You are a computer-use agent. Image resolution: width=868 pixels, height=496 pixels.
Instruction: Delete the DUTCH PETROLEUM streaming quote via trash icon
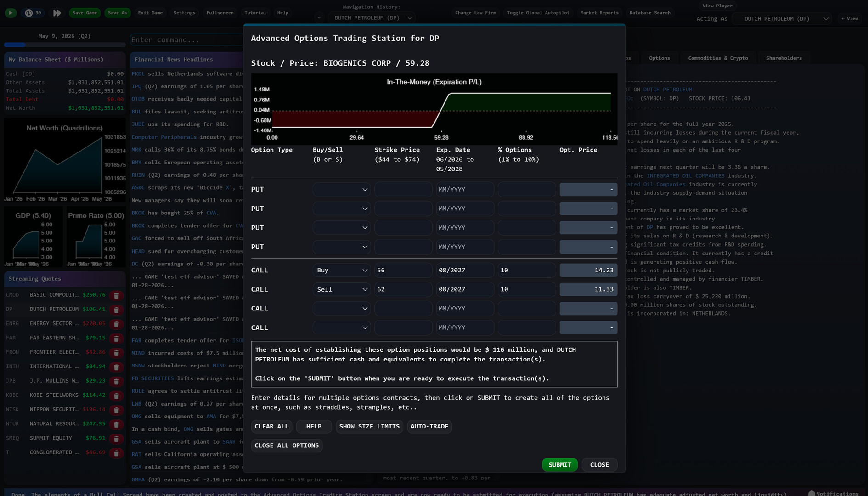[116, 310]
